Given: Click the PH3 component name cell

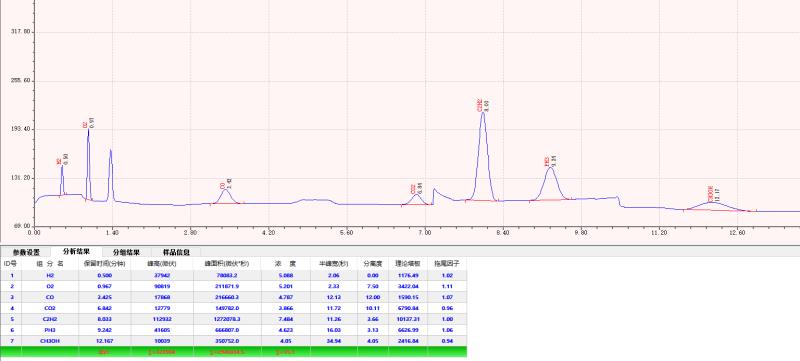Looking at the screenshot, I should (x=50, y=329).
